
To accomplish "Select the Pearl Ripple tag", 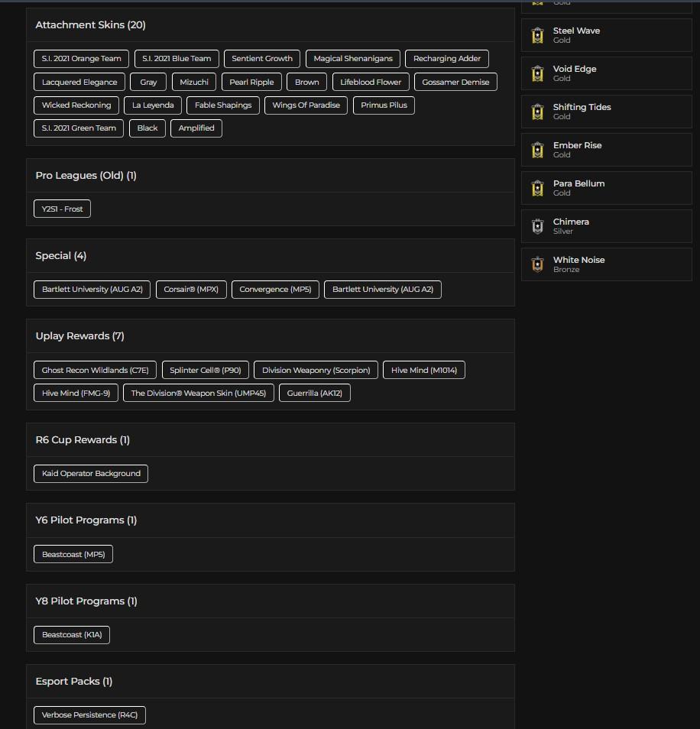I will coord(251,82).
